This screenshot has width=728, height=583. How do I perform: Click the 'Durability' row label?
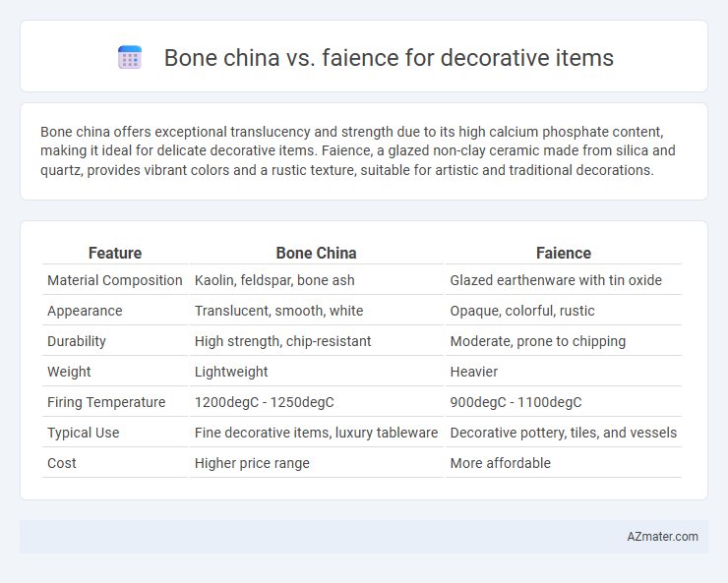tap(77, 341)
